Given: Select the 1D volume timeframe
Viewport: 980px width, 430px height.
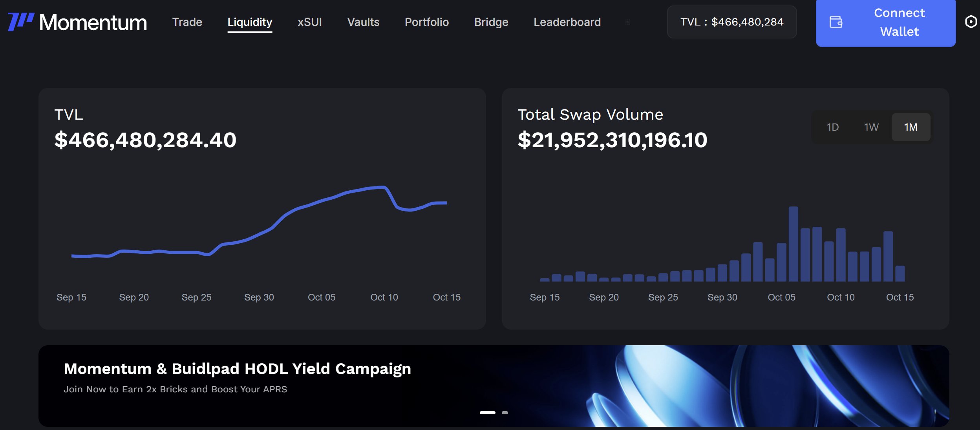Looking at the screenshot, I should tap(832, 127).
